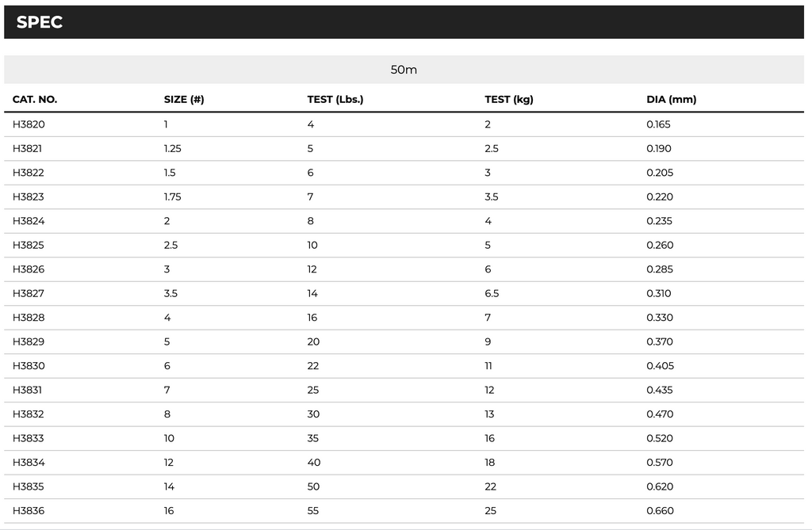This screenshot has width=812, height=530.
Task: Click the SIZE (#) column header
Action: pos(184,100)
